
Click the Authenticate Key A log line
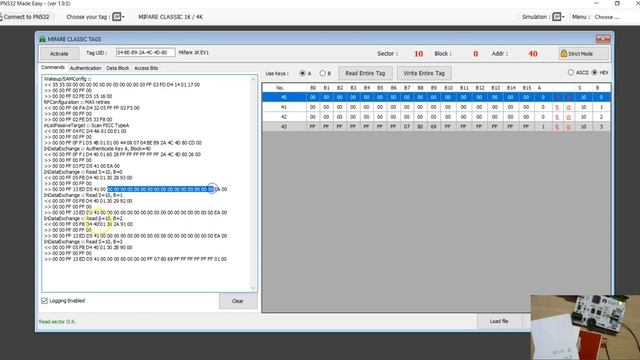click(x=97, y=149)
